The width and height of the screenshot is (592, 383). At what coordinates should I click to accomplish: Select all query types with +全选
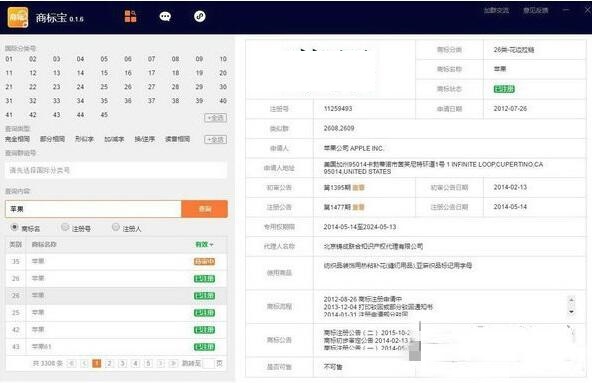pyautogui.click(x=216, y=140)
